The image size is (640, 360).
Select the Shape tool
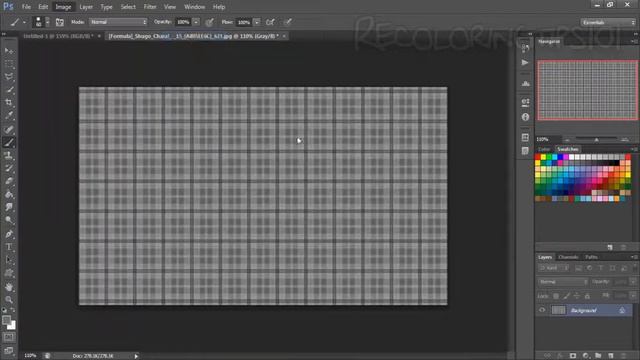[x=9, y=273]
